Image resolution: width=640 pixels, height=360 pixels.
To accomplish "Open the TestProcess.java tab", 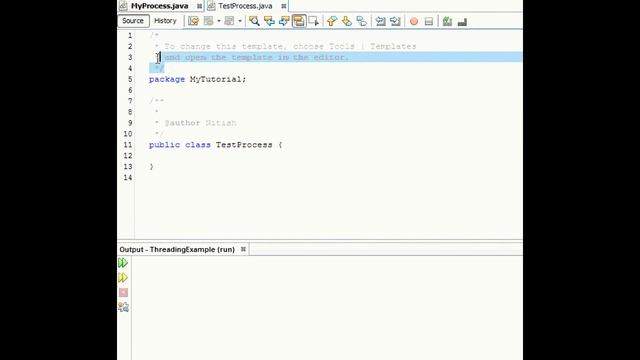I will pyautogui.click(x=245, y=6).
